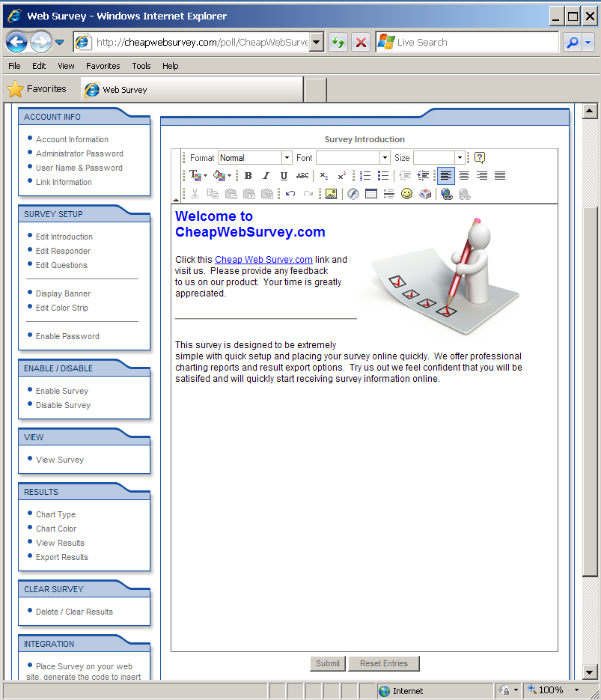Open the text color picker

(x=198, y=176)
